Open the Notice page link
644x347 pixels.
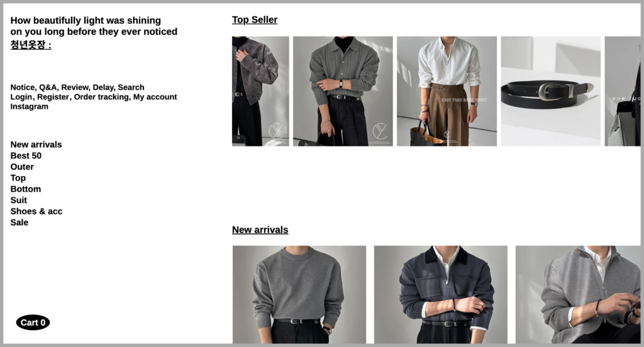tap(23, 87)
